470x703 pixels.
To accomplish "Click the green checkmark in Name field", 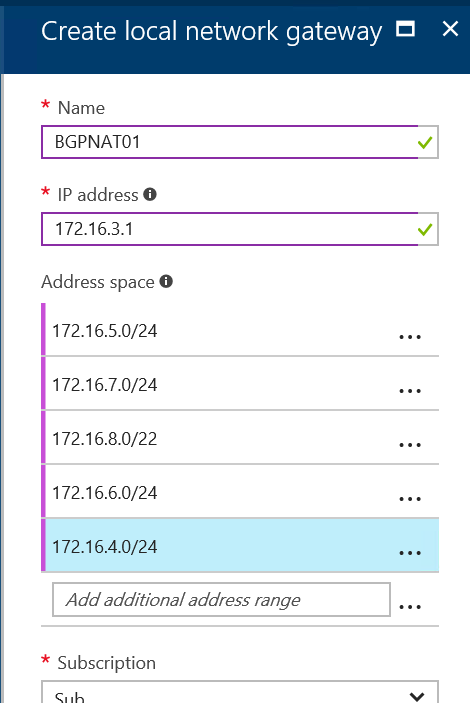I will coord(425,143).
